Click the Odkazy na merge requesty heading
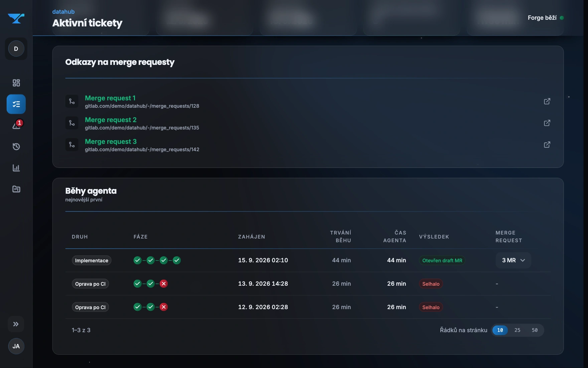 [120, 62]
